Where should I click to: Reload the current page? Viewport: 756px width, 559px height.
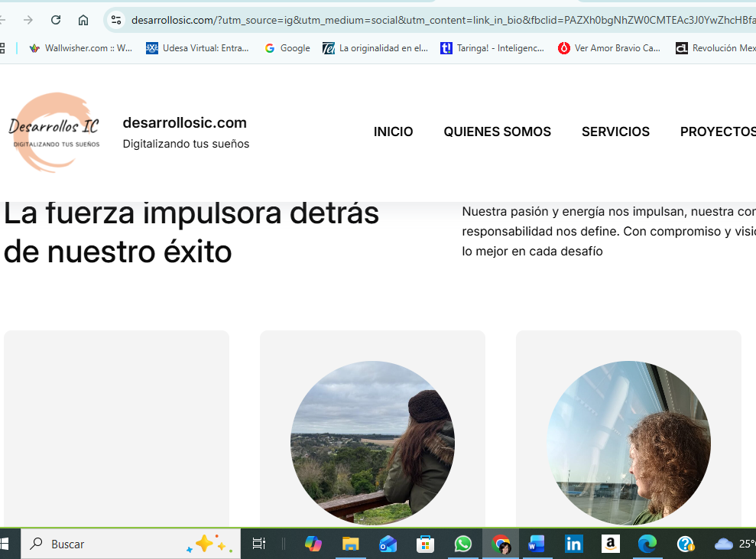[x=56, y=20]
